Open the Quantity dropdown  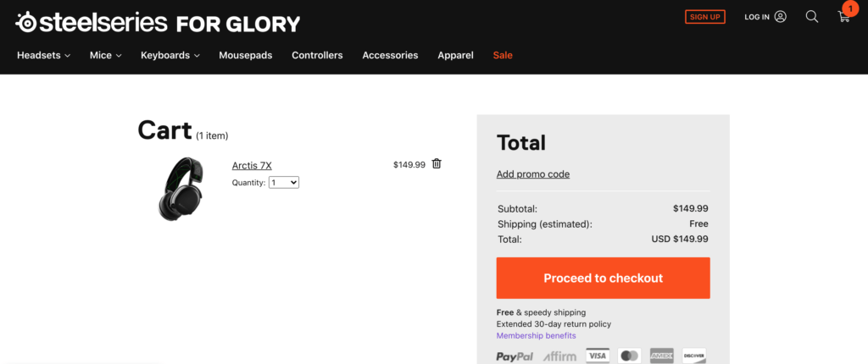[284, 182]
